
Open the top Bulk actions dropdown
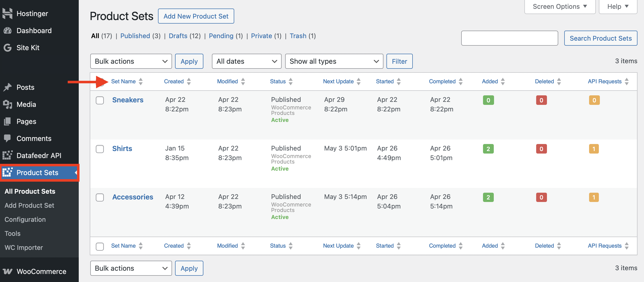click(131, 61)
